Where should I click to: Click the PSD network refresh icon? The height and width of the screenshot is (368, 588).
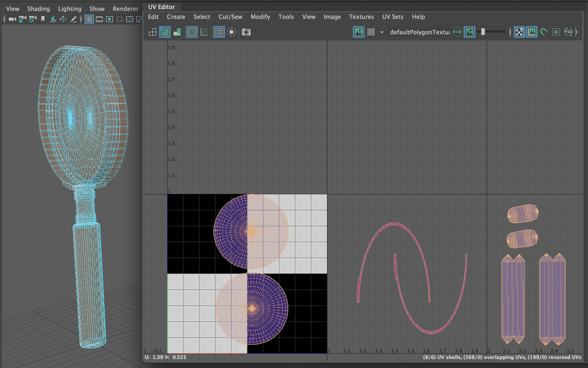569,32
